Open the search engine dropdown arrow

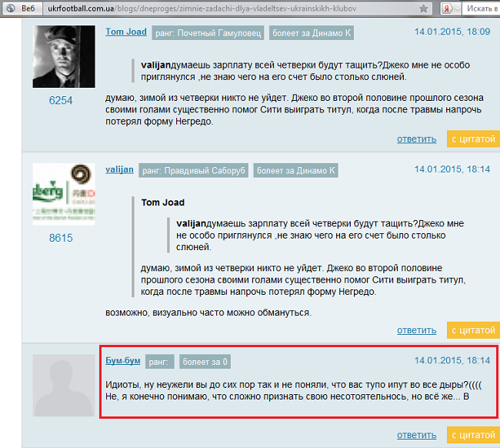[x=457, y=9]
